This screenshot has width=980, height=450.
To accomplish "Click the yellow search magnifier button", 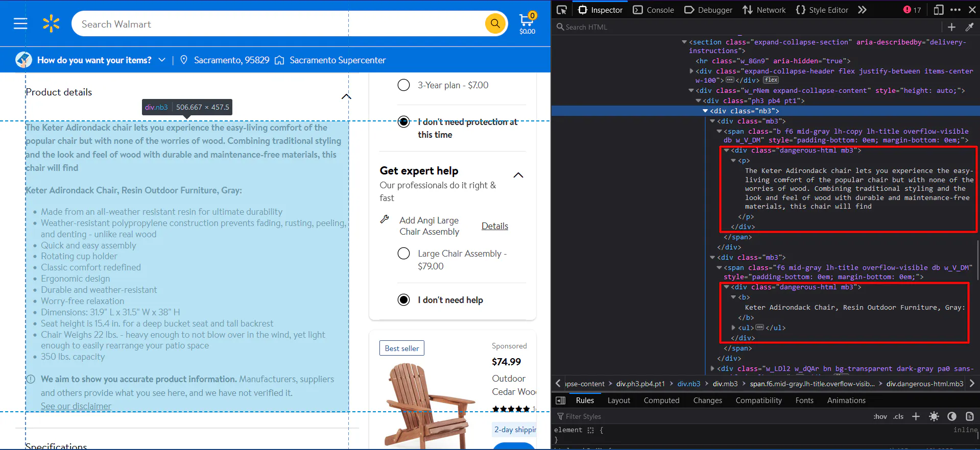I will [495, 23].
